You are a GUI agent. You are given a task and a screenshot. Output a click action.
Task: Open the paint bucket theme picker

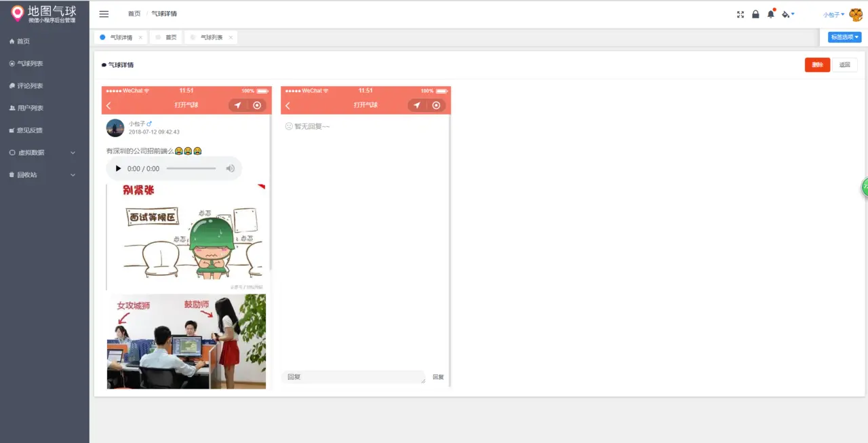click(787, 14)
